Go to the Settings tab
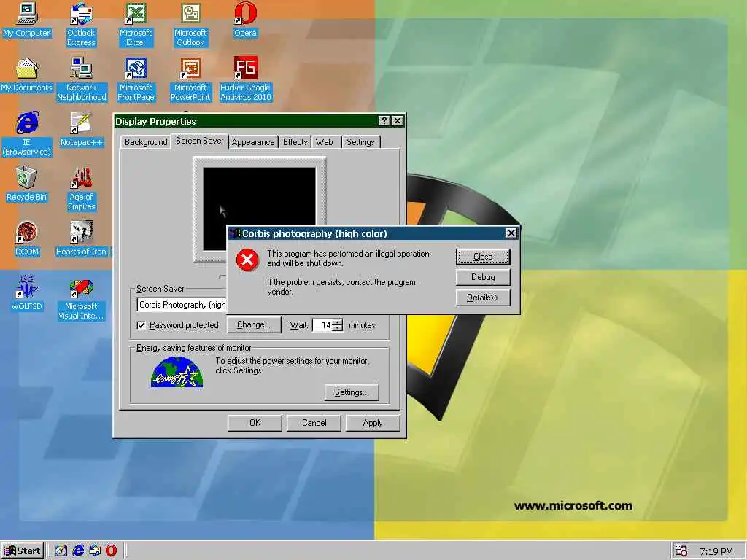 (x=360, y=142)
